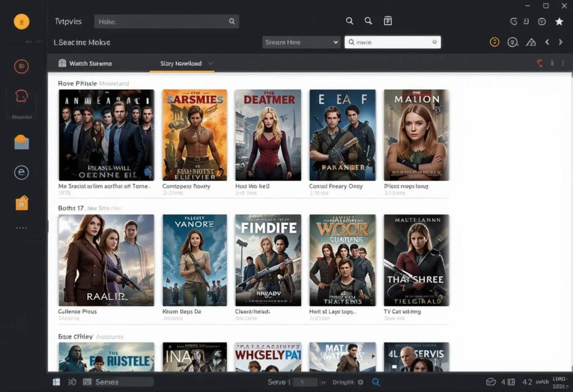This screenshot has width=573, height=392.
Task: Toggle the Drinphk circle in taskbar
Action: [x=361, y=382]
